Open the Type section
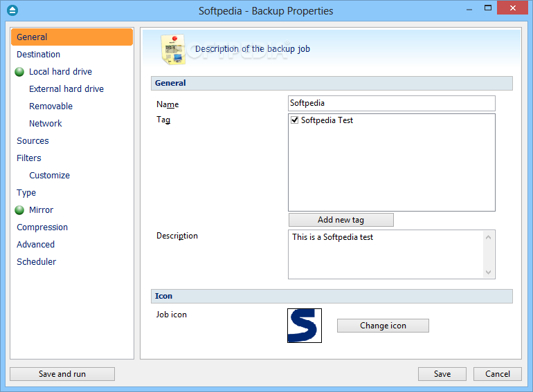Screen dimensions: 533x392 point(26,193)
